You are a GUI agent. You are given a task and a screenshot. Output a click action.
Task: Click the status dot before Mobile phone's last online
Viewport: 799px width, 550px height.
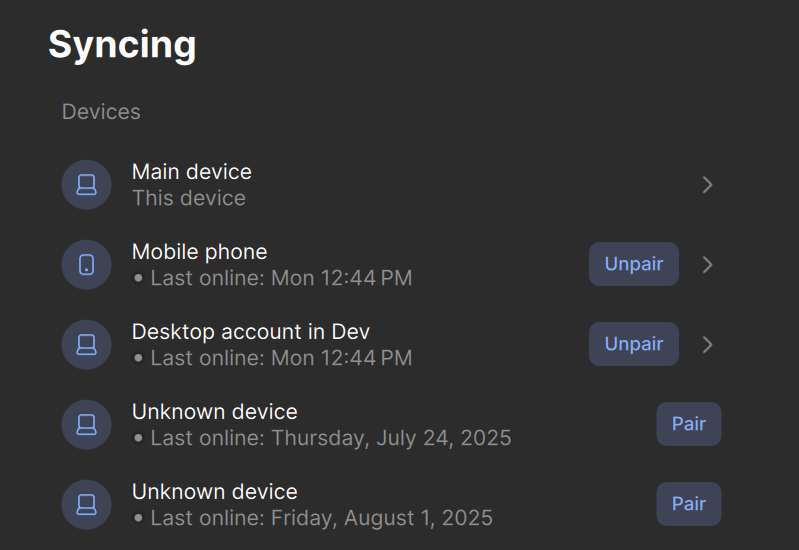[138, 278]
